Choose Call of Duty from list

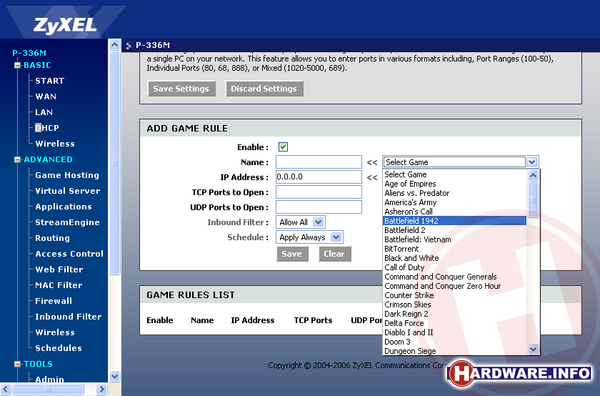coord(455,267)
